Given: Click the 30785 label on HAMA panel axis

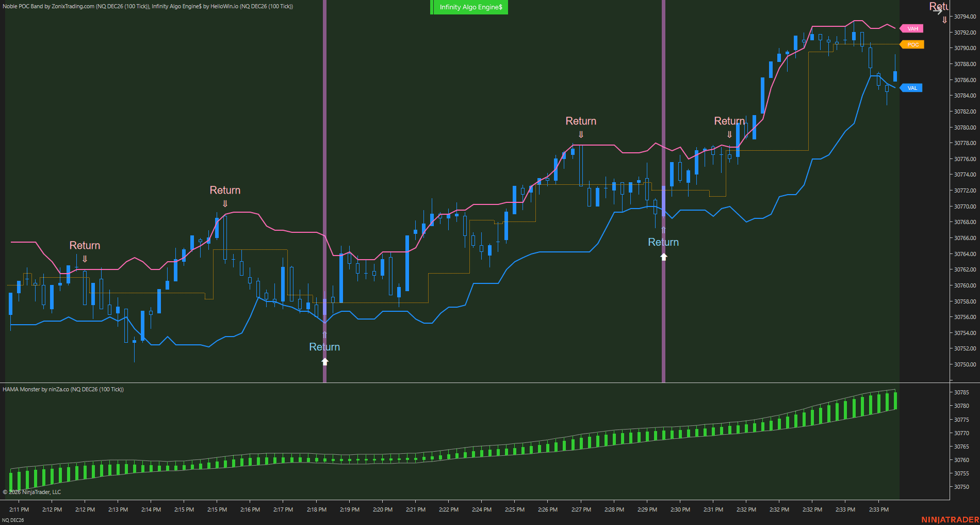Looking at the screenshot, I should pyautogui.click(x=961, y=392).
